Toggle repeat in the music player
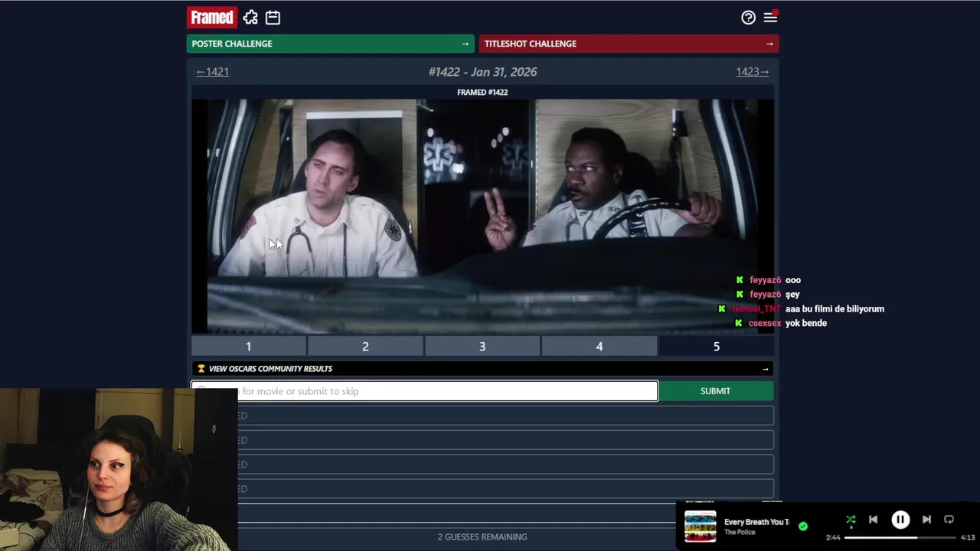 [x=949, y=520]
